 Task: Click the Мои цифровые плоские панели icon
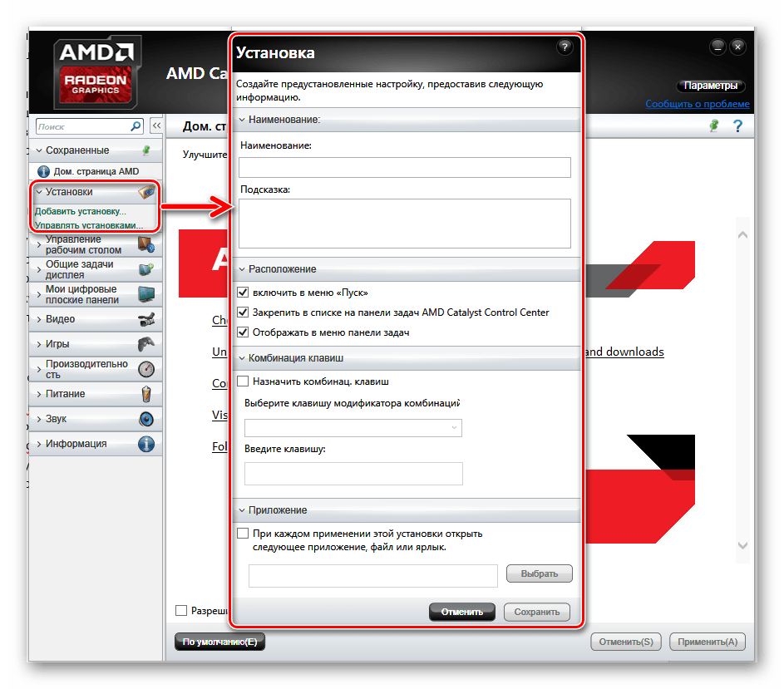point(146,294)
